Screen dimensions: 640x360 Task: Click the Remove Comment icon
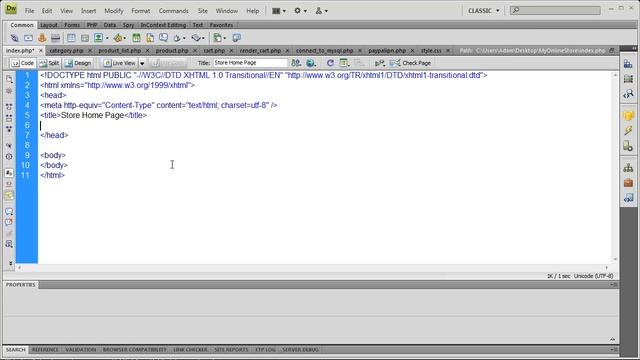pyautogui.click(x=9, y=222)
